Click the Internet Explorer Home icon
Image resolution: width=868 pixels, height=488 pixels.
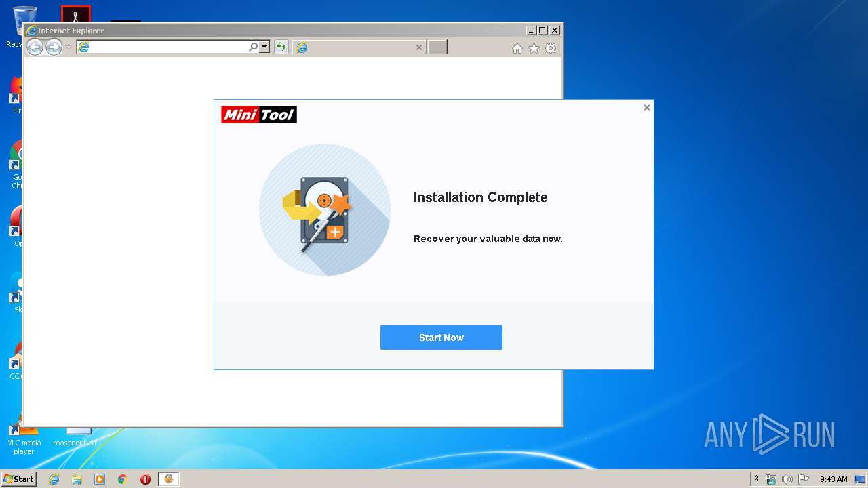pos(517,48)
